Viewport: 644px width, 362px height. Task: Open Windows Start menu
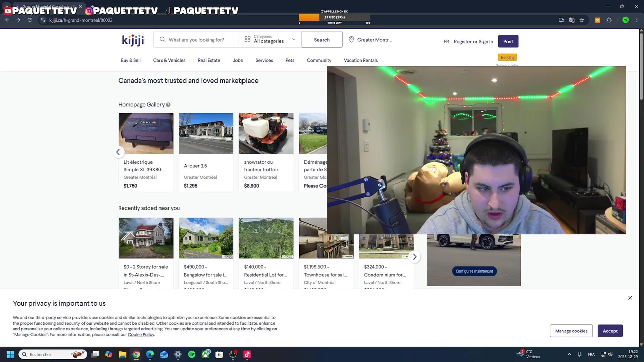(10, 354)
